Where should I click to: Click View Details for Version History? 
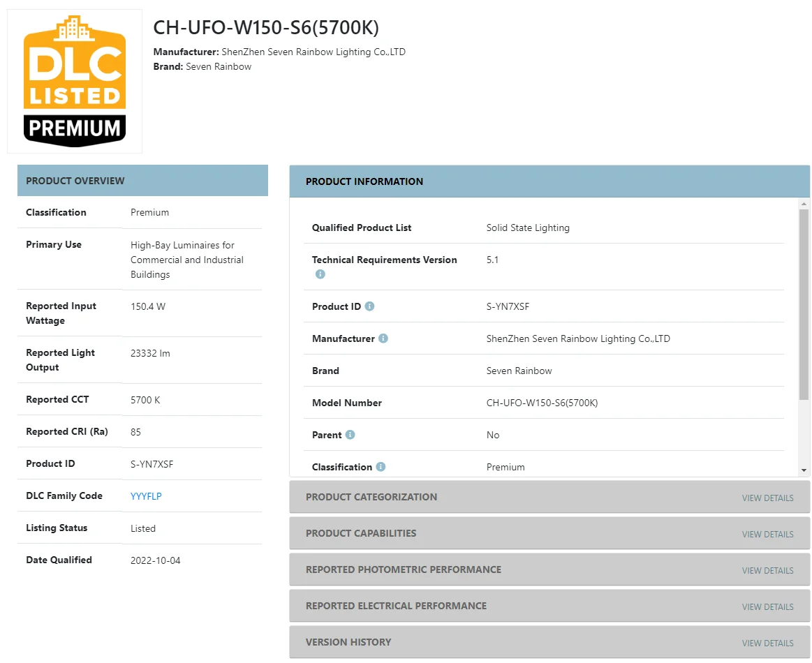point(767,643)
